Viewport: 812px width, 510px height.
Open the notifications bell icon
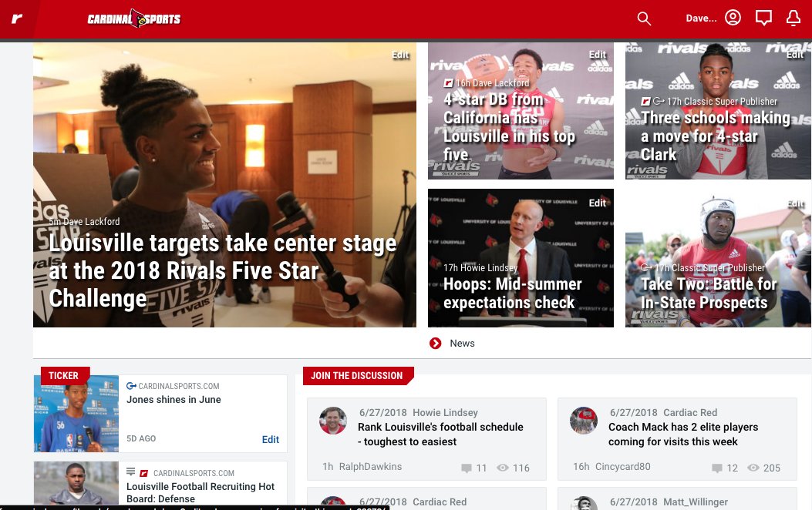(x=793, y=18)
